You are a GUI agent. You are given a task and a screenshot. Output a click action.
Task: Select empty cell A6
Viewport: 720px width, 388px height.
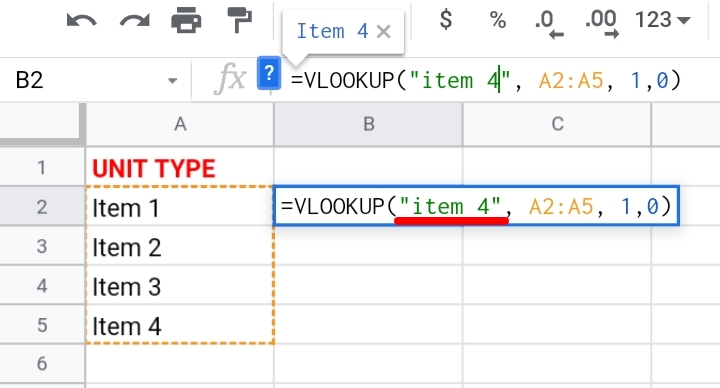(180, 363)
